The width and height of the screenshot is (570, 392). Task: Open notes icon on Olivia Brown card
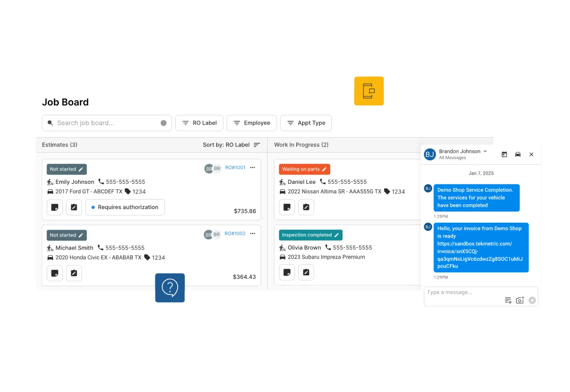pos(287,272)
